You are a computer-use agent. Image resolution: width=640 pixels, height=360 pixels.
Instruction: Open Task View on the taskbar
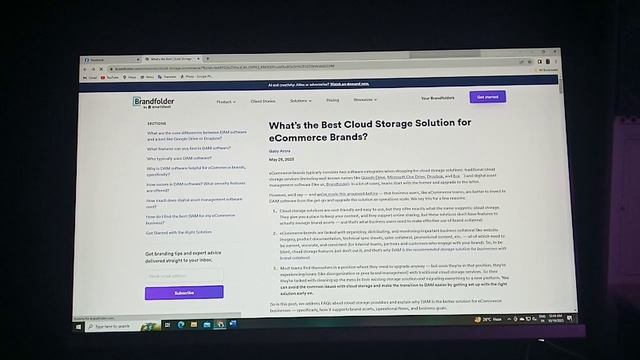(167, 325)
